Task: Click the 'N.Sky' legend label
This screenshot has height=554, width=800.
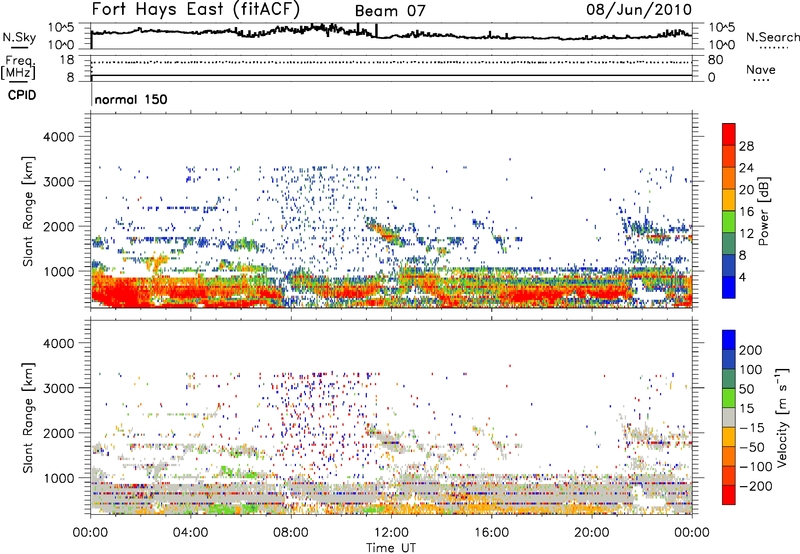Action: (x=19, y=37)
